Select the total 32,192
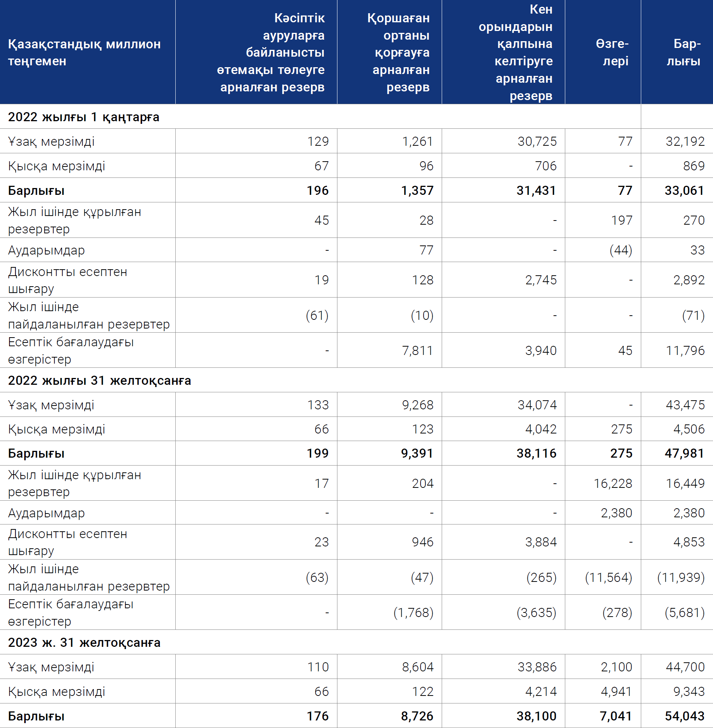The height and width of the screenshot is (728, 713). point(685,142)
